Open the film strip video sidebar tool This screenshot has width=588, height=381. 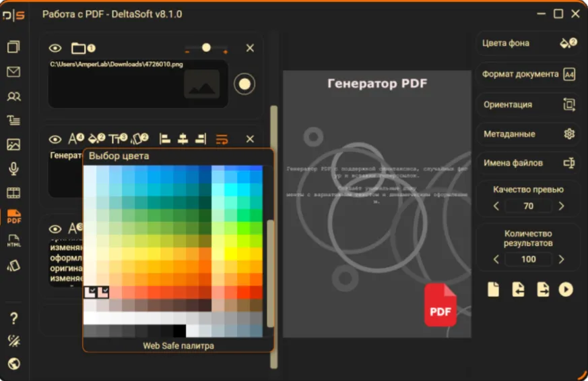coord(13,193)
